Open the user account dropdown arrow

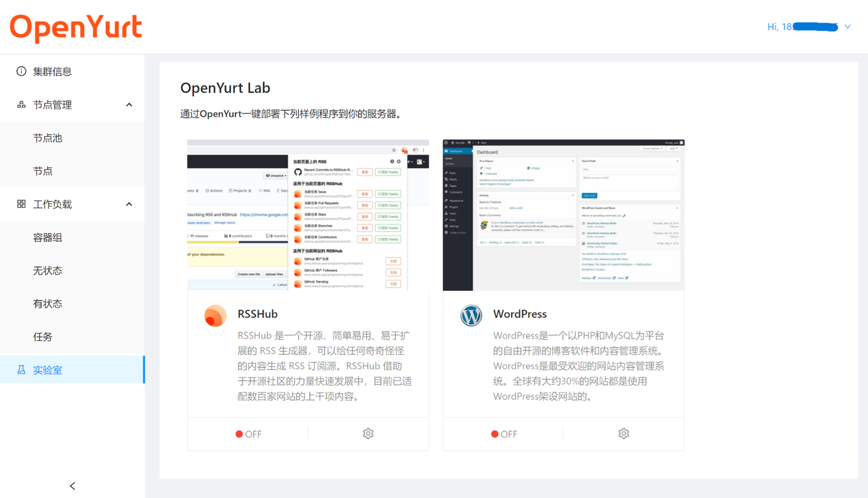[847, 27]
